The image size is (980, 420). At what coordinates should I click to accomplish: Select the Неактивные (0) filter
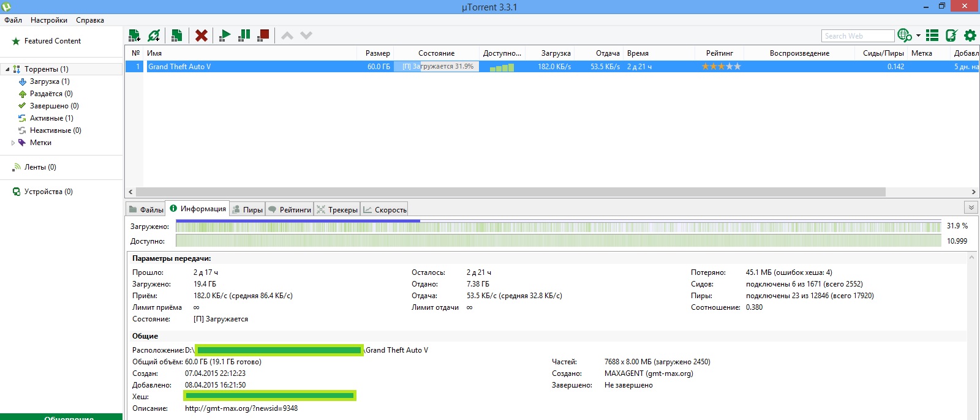point(56,130)
